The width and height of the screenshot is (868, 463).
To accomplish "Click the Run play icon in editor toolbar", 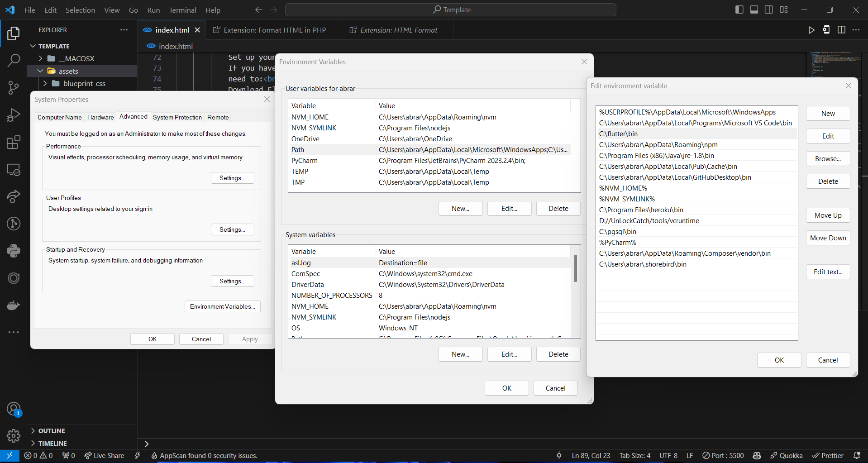I will pos(811,30).
